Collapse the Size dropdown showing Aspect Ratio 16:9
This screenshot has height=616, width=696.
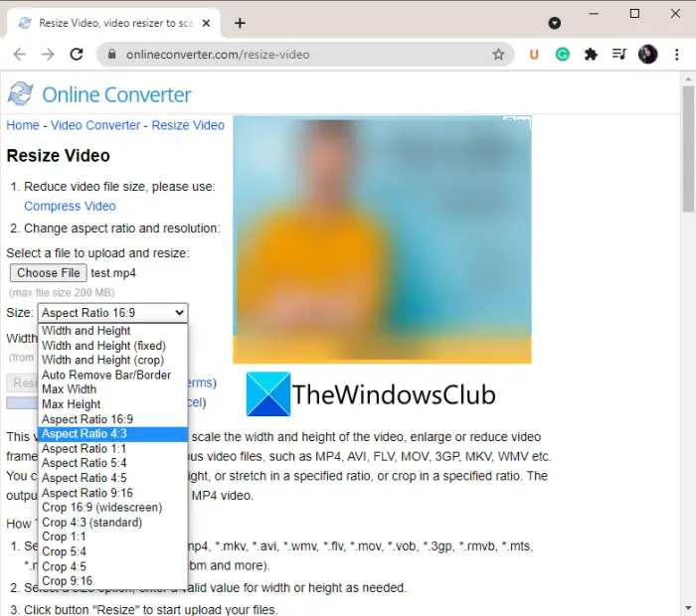pos(112,313)
